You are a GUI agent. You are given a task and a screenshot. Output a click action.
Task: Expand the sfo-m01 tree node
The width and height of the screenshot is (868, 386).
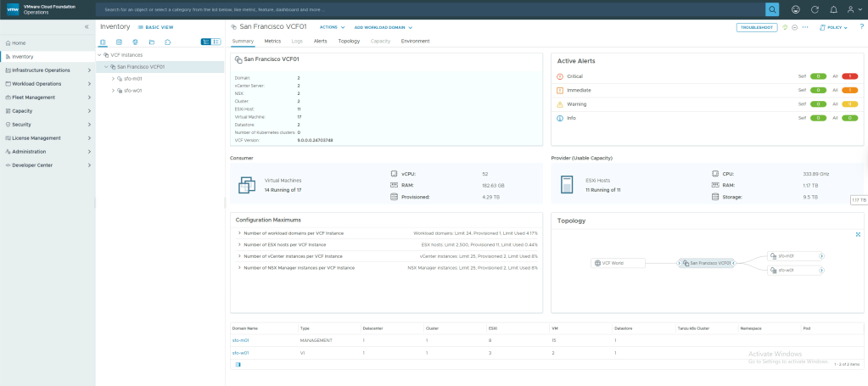pyautogui.click(x=113, y=78)
